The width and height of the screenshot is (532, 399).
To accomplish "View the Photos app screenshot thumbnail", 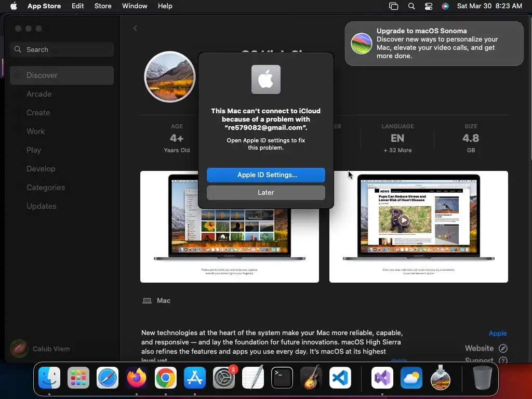I will point(229,245).
